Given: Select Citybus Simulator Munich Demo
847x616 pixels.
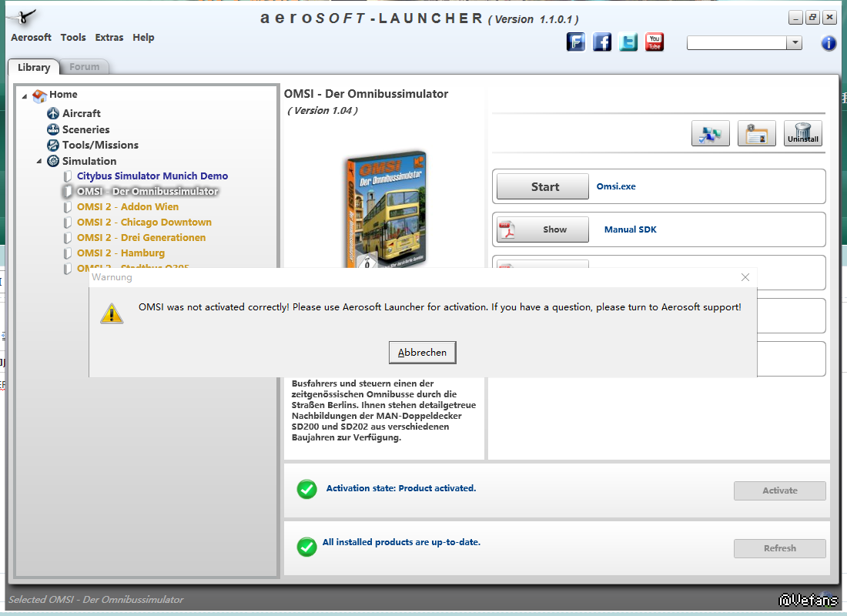Looking at the screenshot, I should point(152,176).
